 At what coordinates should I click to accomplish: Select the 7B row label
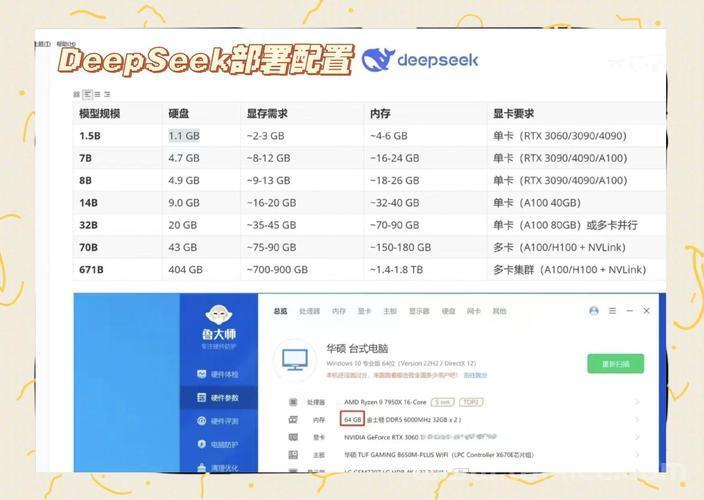click(x=85, y=158)
